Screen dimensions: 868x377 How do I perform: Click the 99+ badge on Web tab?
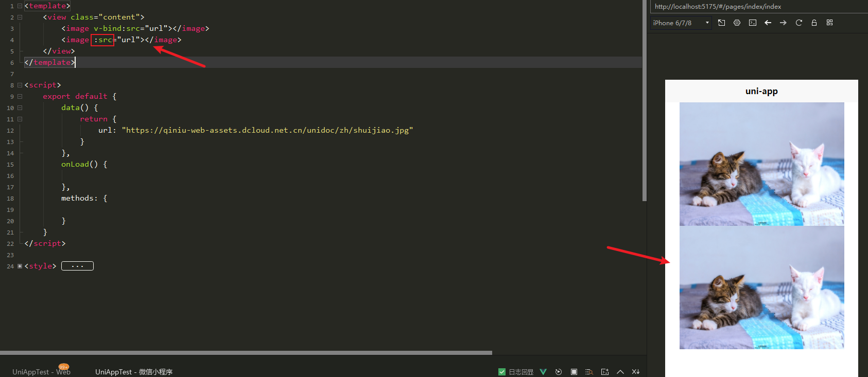[x=64, y=367]
